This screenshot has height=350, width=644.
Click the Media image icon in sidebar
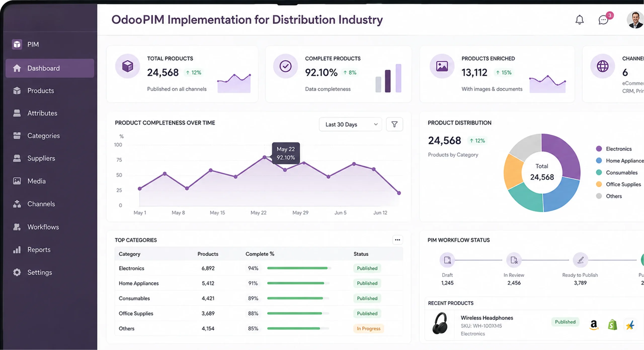(17, 181)
